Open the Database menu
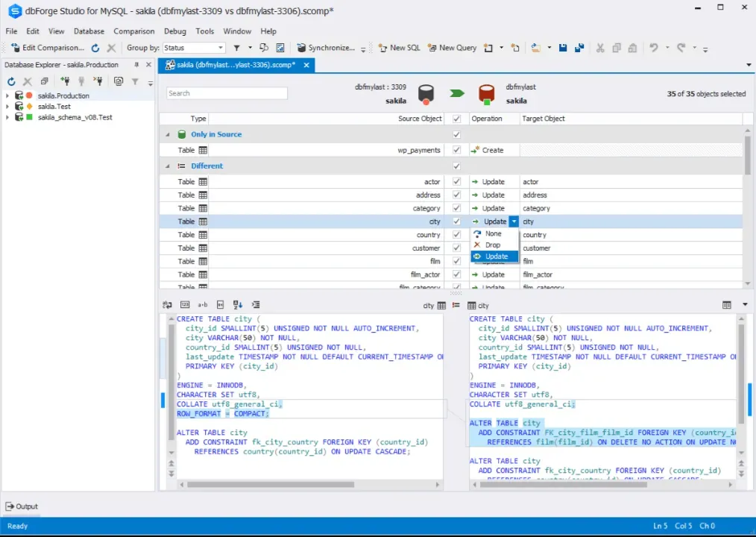Screen dimensions: 756x537 coord(89,31)
